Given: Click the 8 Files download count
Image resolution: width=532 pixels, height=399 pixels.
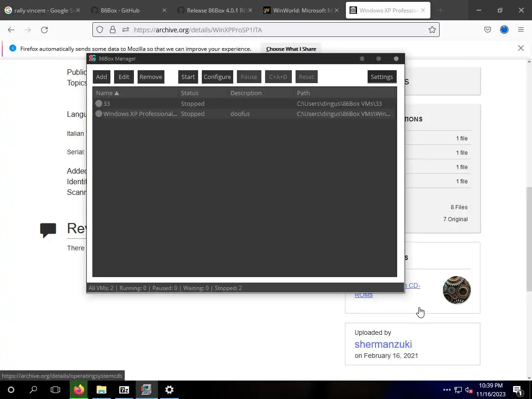Looking at the screenshot, I should click(x=459, y=207).
